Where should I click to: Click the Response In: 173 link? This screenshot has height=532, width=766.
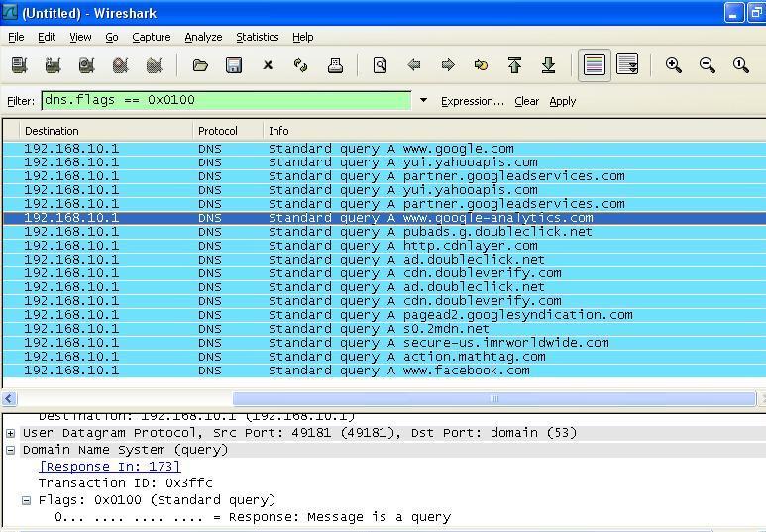pos(109,467)
